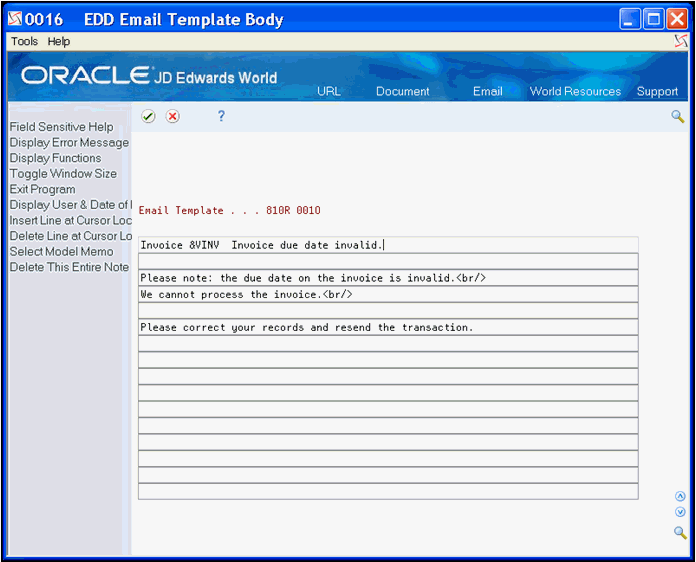Open the Tools menu
The width and height of the screenshot is (696, 562).
coord(24,41)
